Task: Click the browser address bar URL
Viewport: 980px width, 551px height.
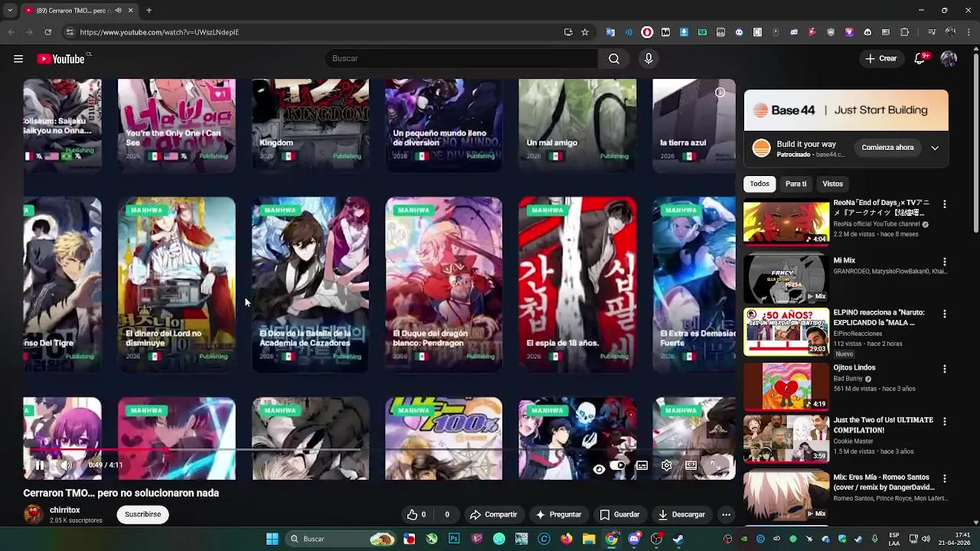Action: pos(159,32)
